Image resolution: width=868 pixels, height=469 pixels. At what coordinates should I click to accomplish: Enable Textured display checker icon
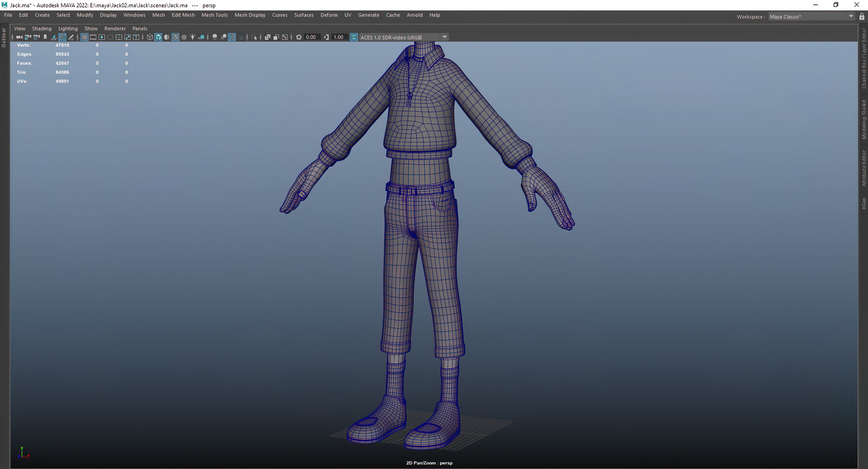pyautogui.click(x=184, y=37)
